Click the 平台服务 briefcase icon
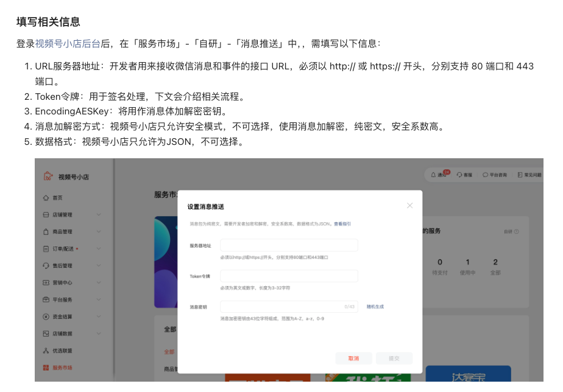The width and height of the screenshot is (563, 392). 46,299
